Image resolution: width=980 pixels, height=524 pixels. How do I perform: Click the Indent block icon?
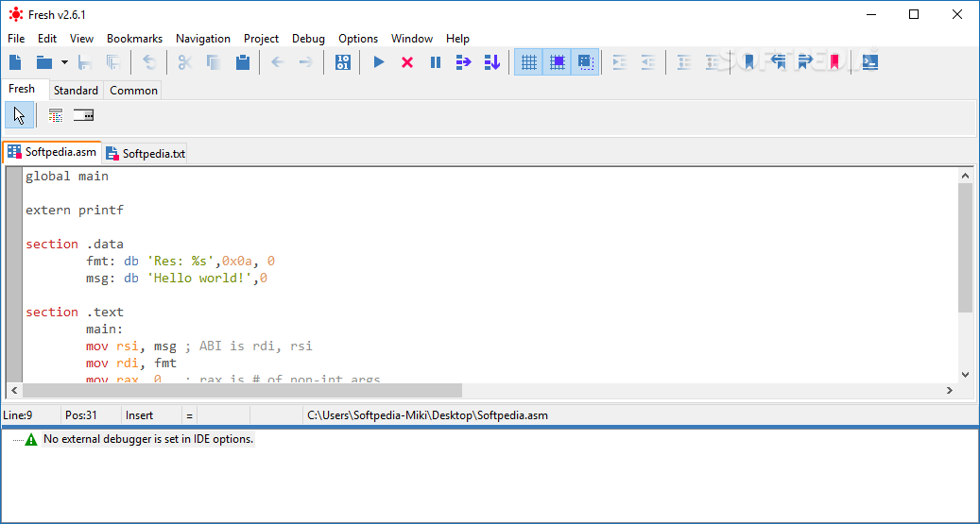(620, 61)
